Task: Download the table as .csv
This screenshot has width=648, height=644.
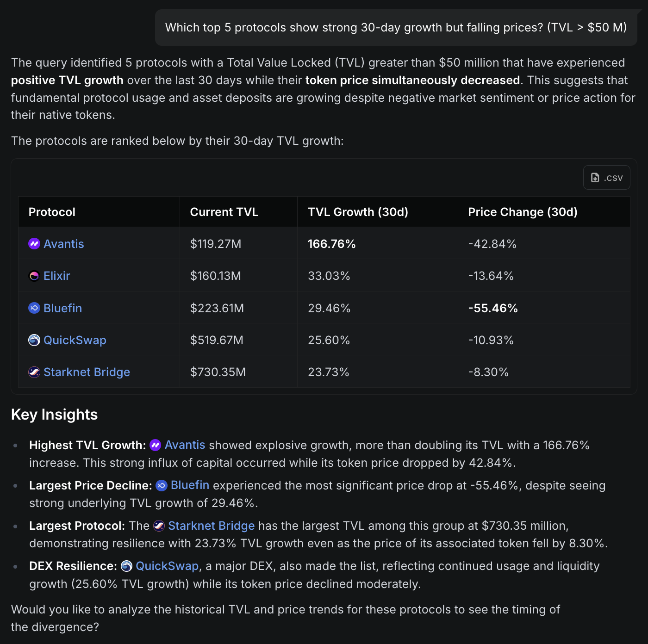Action: pyautogui.click(x=606, y=178)
